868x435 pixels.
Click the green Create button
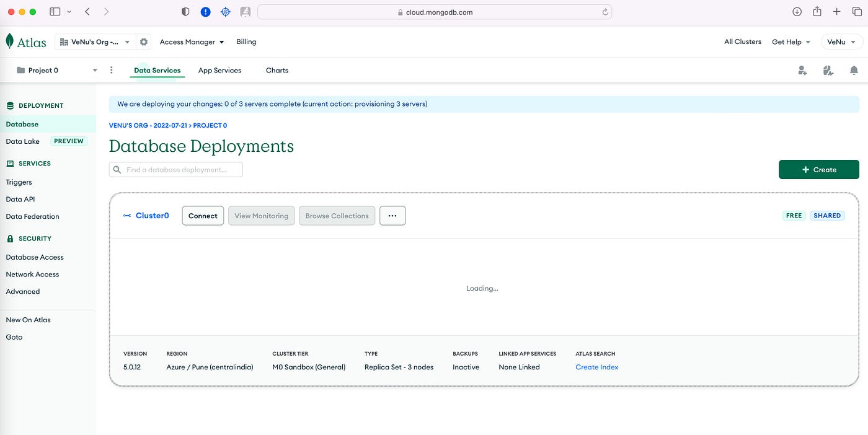coord(819,170)
